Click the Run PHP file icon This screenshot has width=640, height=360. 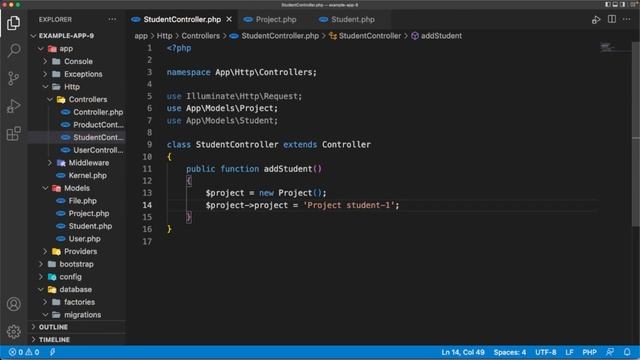(x=596, y=20)
